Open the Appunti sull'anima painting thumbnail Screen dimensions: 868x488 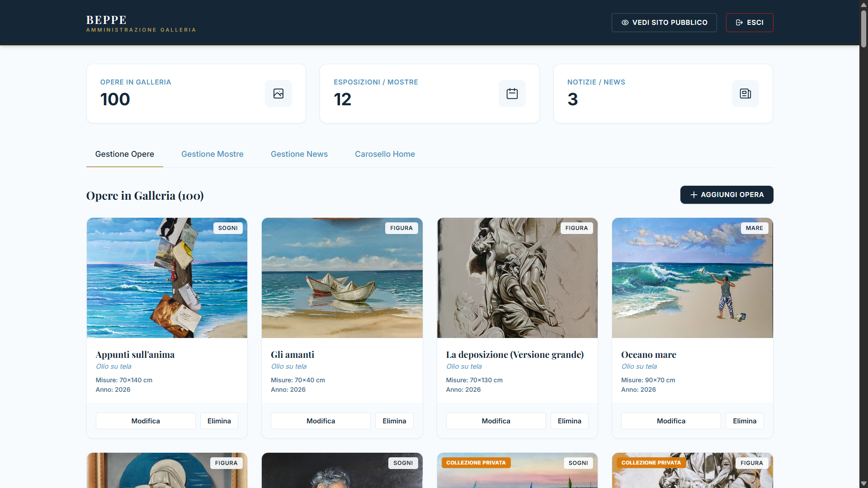(x=167, y=278)
